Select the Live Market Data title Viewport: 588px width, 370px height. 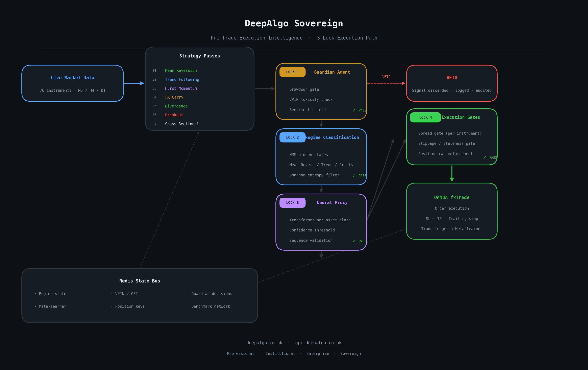(73, 78)
